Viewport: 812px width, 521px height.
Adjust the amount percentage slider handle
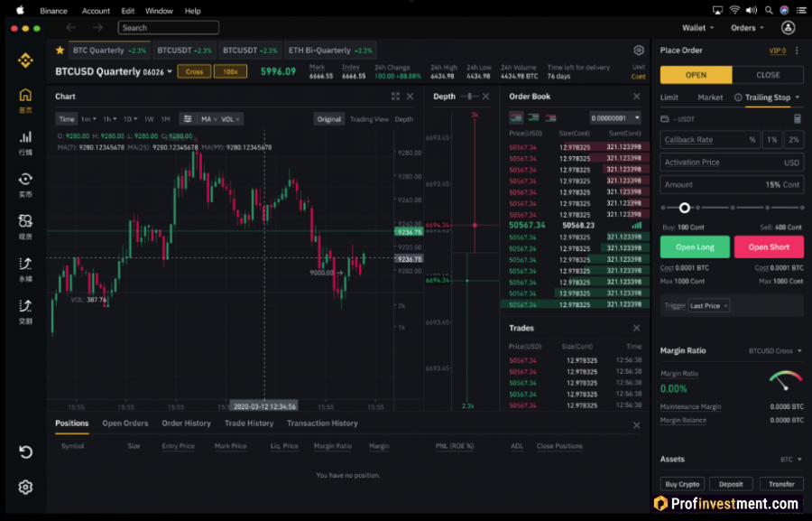[685, 208]
